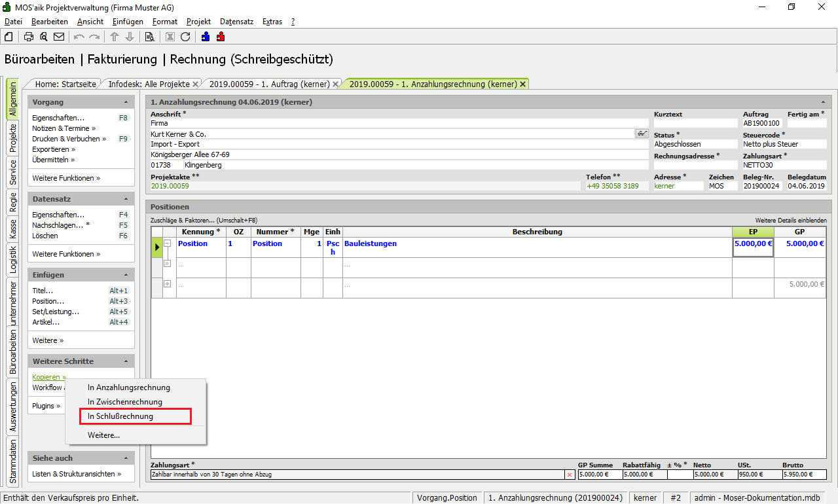This screenshot has height=504, width=838.
Task: Switch to 'Infodesk: Alle Projekte' tab
Action: pyautogui.click(x=149, y=84)
